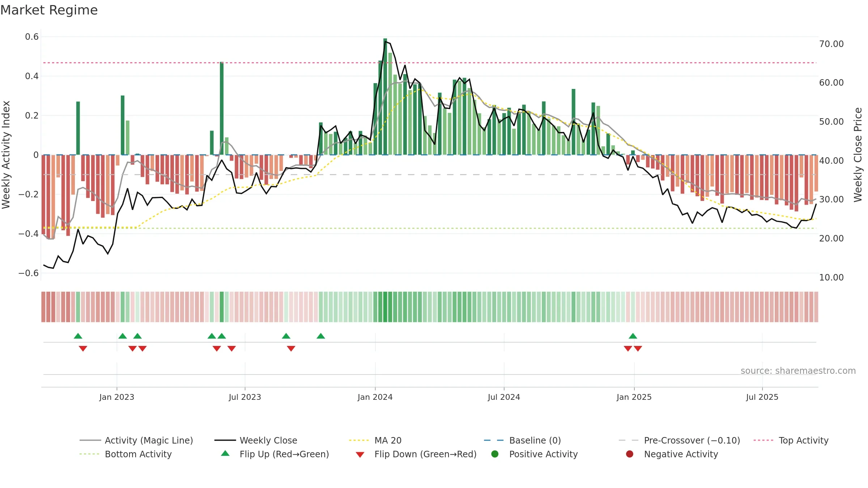Click the tall green activity bar before Jul 2023
868x488 pixels.
(x=222, y=108)
